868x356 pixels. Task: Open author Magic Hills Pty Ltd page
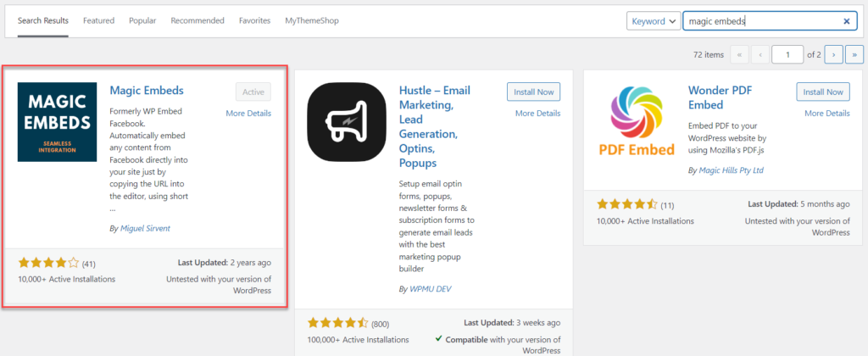pyautogui.click(x=731, y=170)
